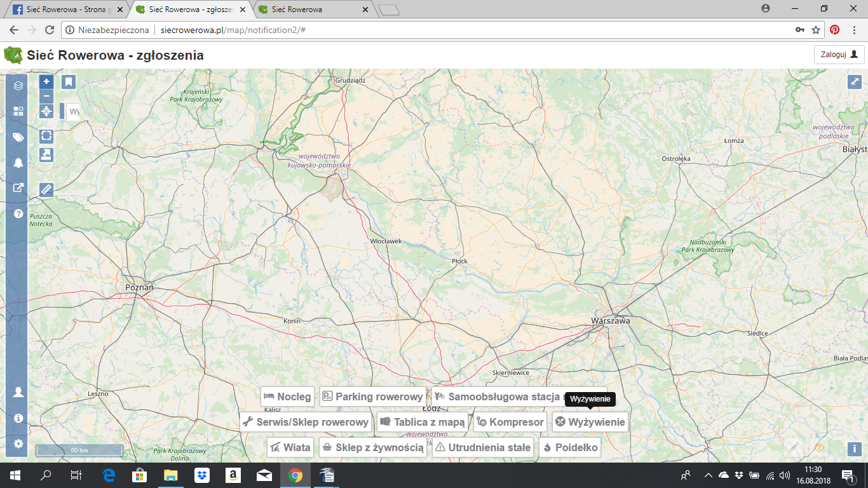Image resolution: width=868 pixels, height=488 pixels.
Task: Toggle the eye visibility button on map
Action: [x=819, y=447]
